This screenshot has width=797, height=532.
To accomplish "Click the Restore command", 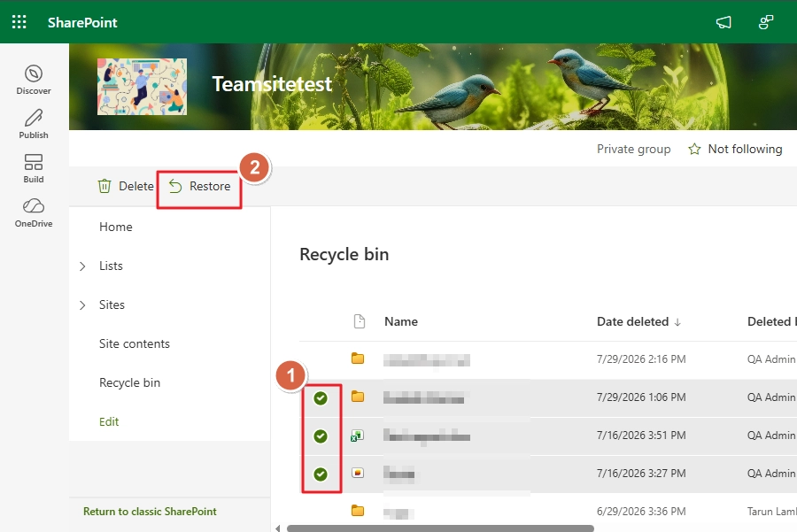I will [199, 186].
